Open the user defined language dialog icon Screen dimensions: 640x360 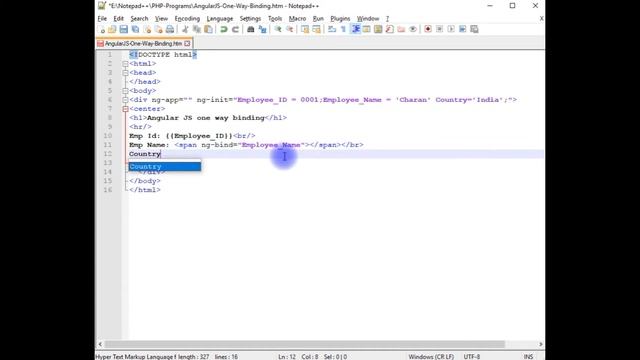(x=367, y=29)
